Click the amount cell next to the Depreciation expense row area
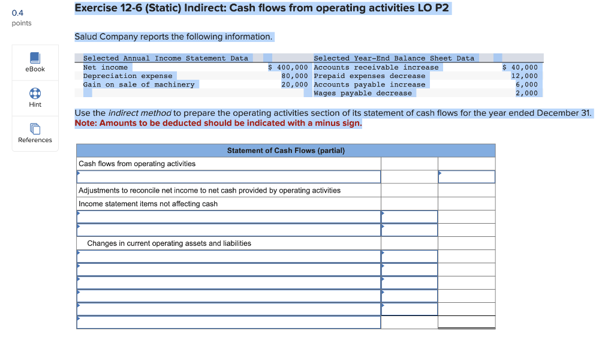The height and width of the screenshot is (364, 614). click(409, 216)
